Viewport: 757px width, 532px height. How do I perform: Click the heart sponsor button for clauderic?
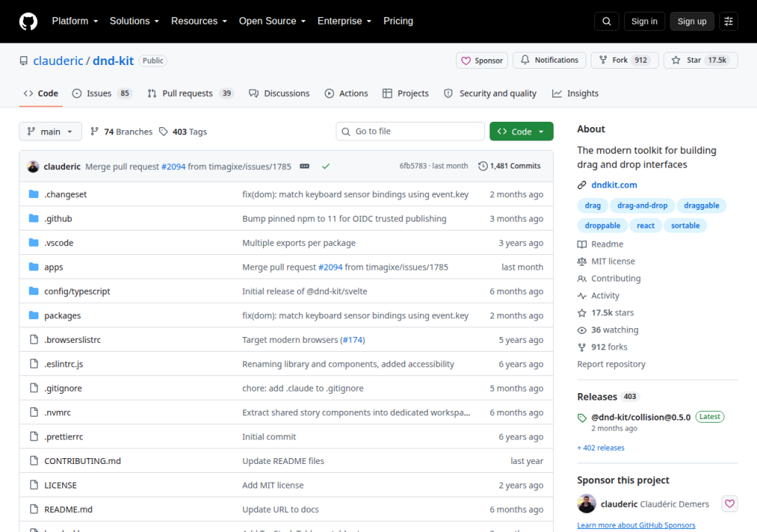click(x=730, y=503)
